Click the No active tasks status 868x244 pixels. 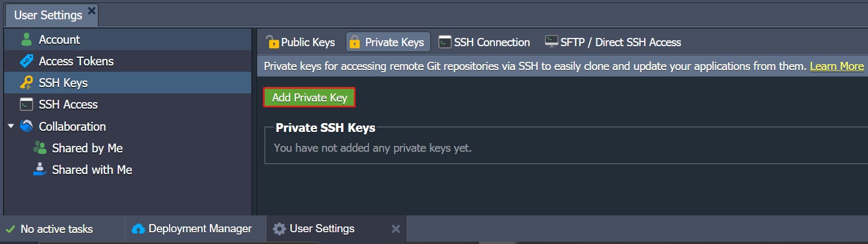[56, 229]
